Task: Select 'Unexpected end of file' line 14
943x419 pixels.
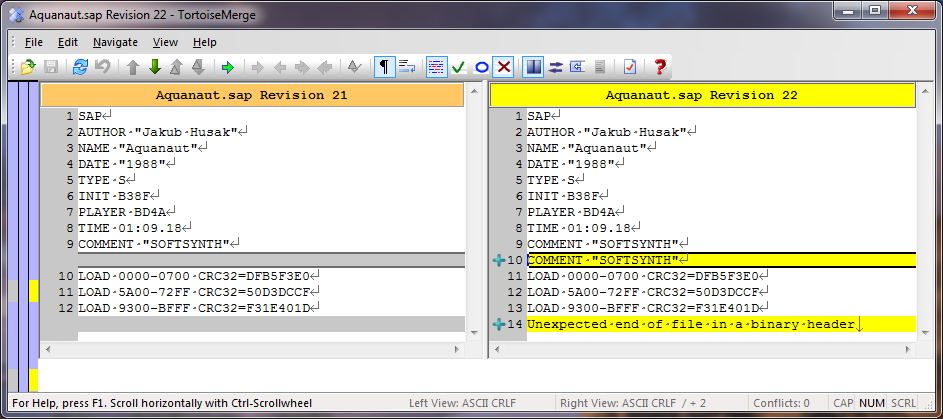Action: [x=720, y=325]
